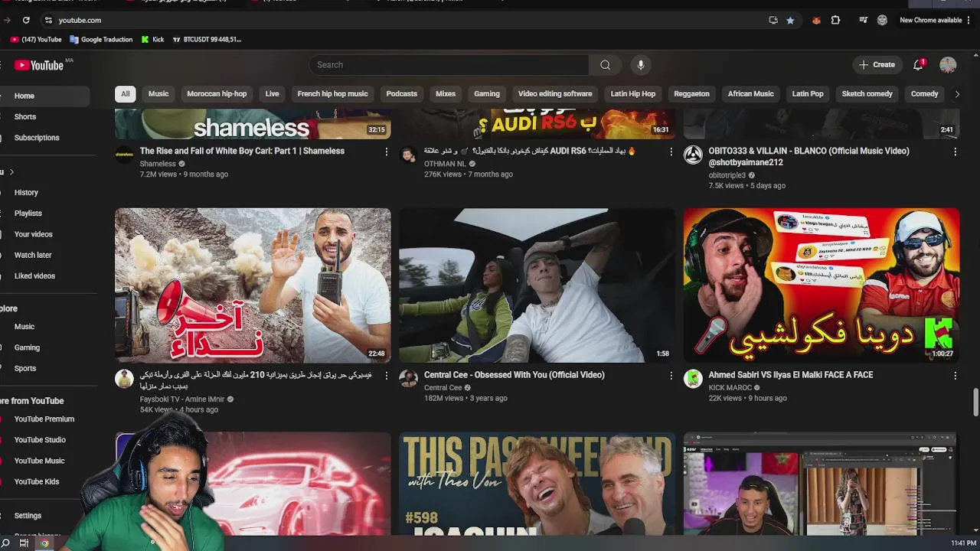Select the Mixes filter chip

(x=446, y=93)
